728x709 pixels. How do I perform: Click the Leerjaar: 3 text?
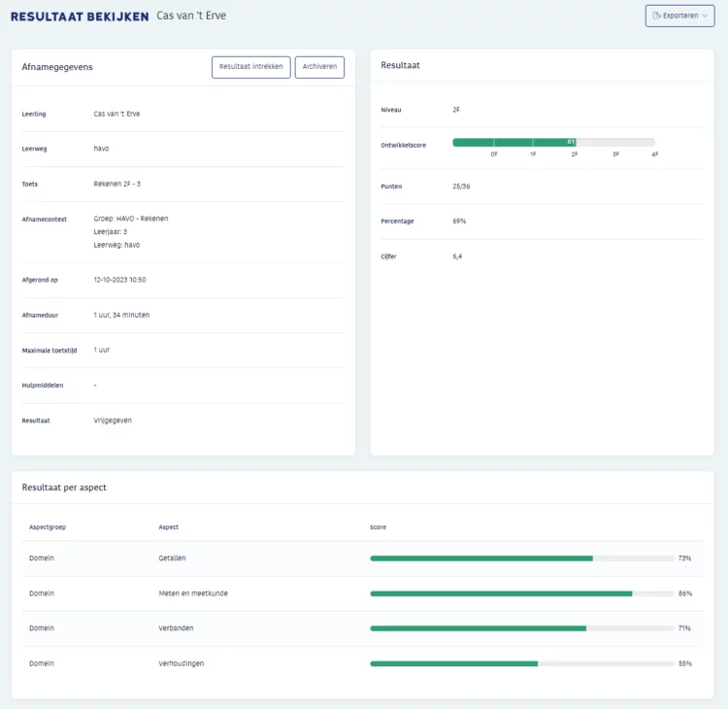[x=111, y=232]
